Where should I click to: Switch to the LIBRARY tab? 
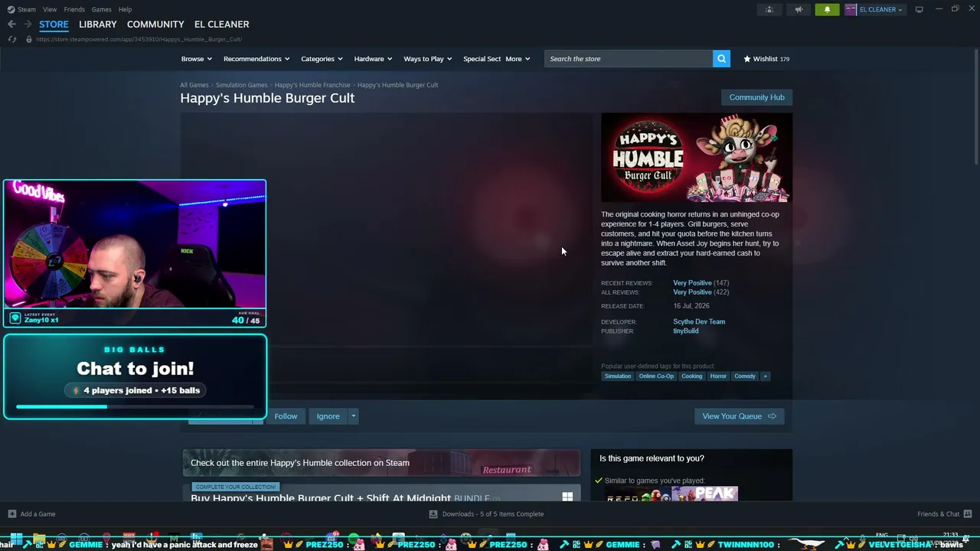click(x=98, y=24)
